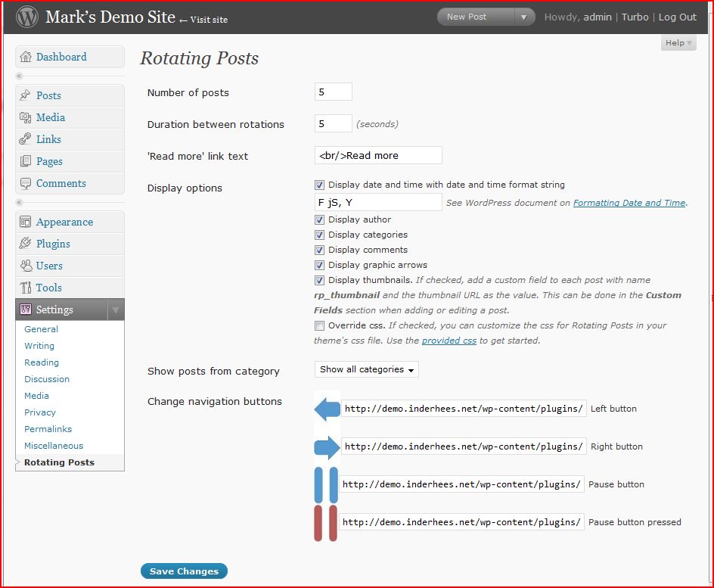This screenshot has height=588, width=714.
Task: Click the Media camera icon in sidebar
Action: 25,117
